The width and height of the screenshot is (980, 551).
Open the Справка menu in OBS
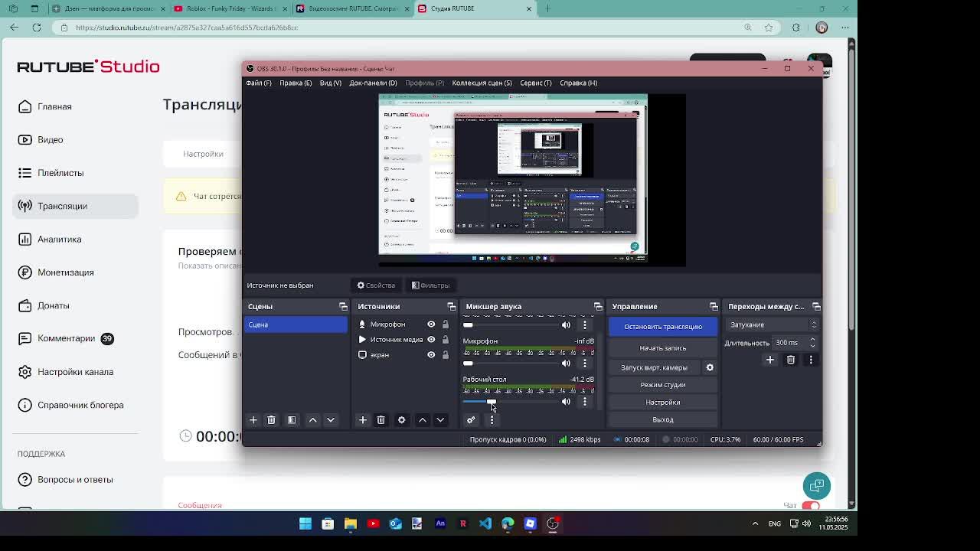579,83
